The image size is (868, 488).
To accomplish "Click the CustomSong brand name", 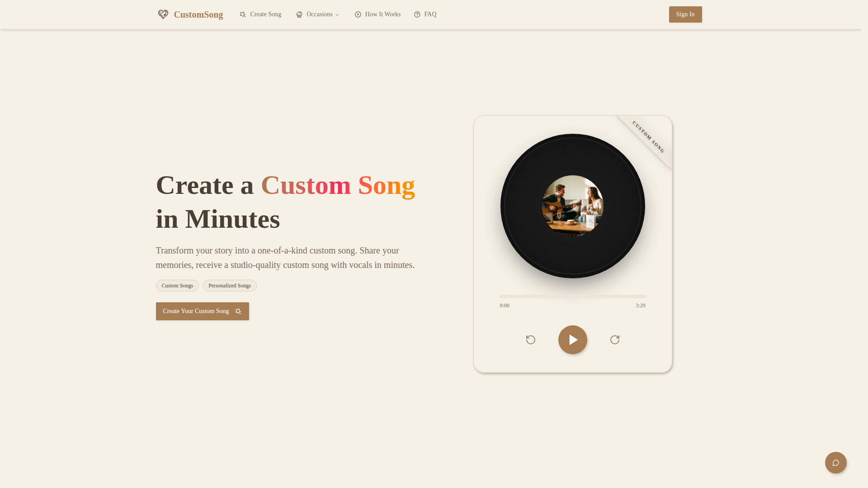I will coord(198,14).
